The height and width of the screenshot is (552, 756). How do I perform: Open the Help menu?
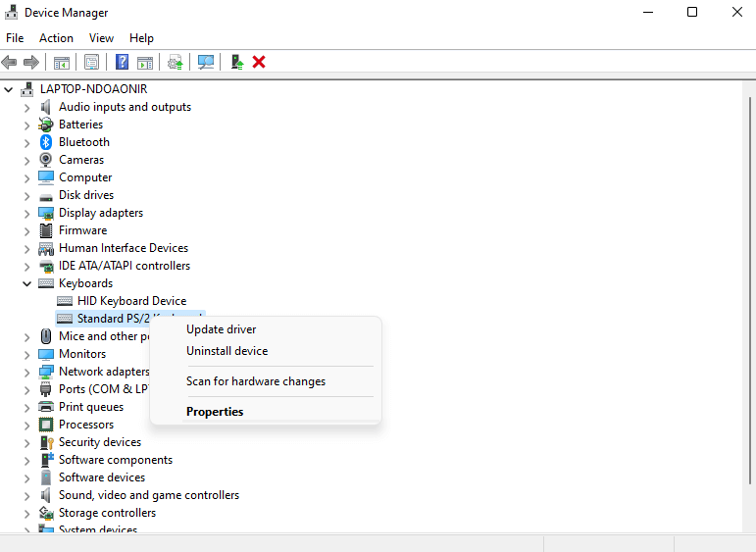pos(141,38)
